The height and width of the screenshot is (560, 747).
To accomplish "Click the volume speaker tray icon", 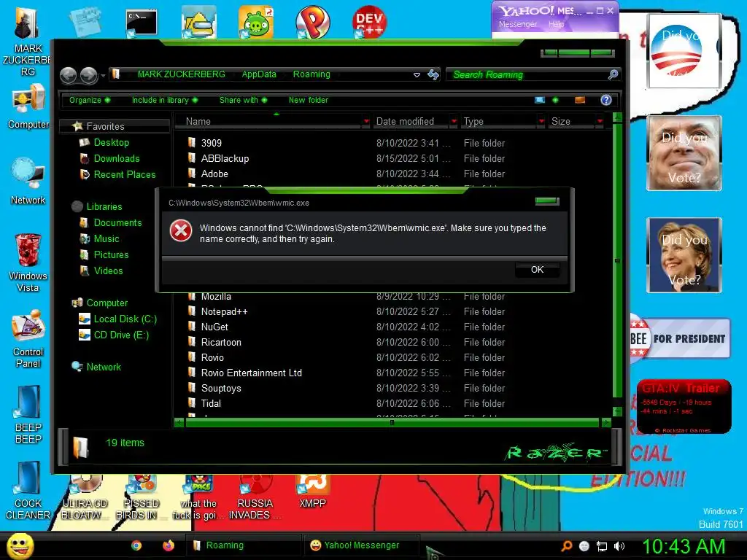I will click(x=619, y=546).
